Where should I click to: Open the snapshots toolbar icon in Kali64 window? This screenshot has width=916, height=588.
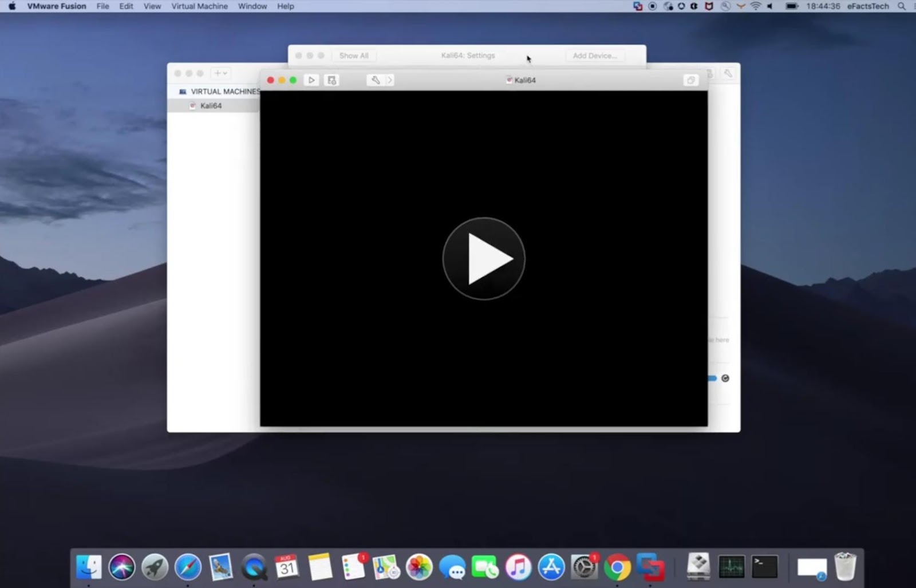coord(331,80)
